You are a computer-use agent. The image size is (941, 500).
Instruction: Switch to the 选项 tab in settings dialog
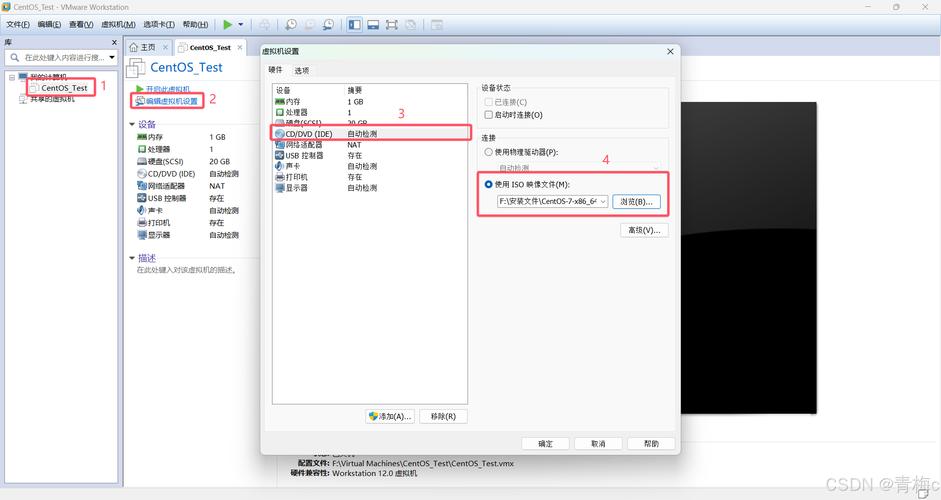[x=302, y=71]
